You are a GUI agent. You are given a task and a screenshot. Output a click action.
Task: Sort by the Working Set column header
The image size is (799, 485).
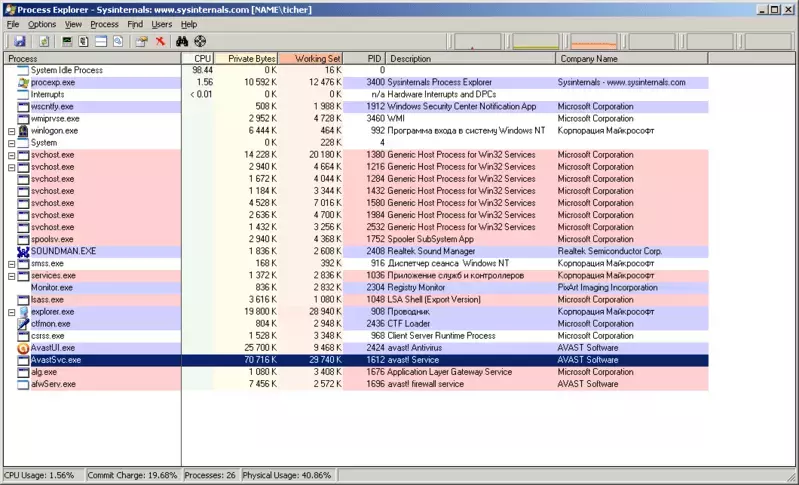(311, 59)
